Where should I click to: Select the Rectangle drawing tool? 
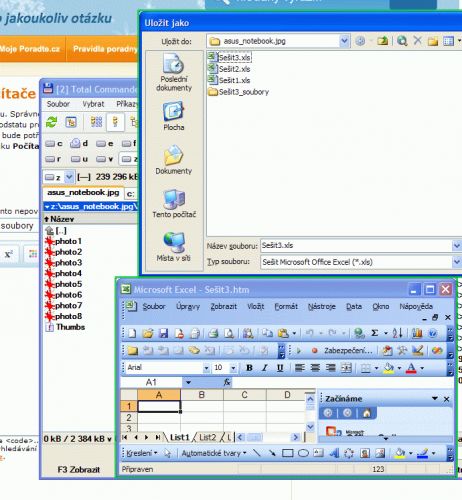(x=287, y=453)
